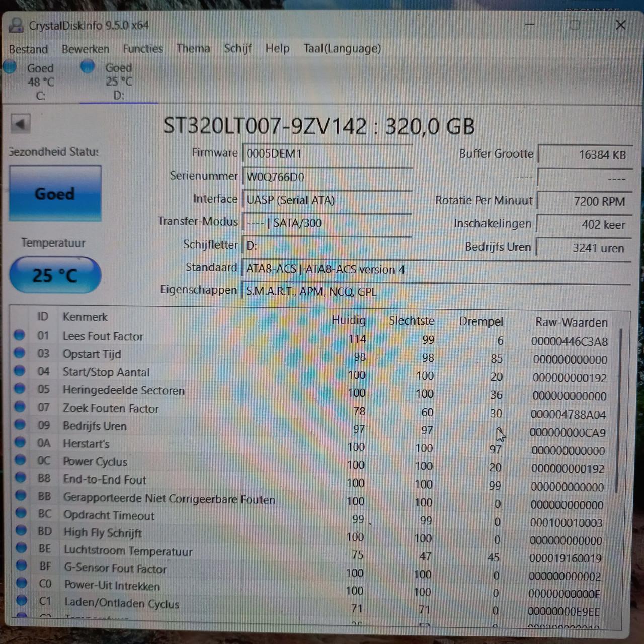Screen dimensions: 644x644
Task: Click status dot for Opdracht Timeout
Action: pyautogui.click(x=21, y=513)
